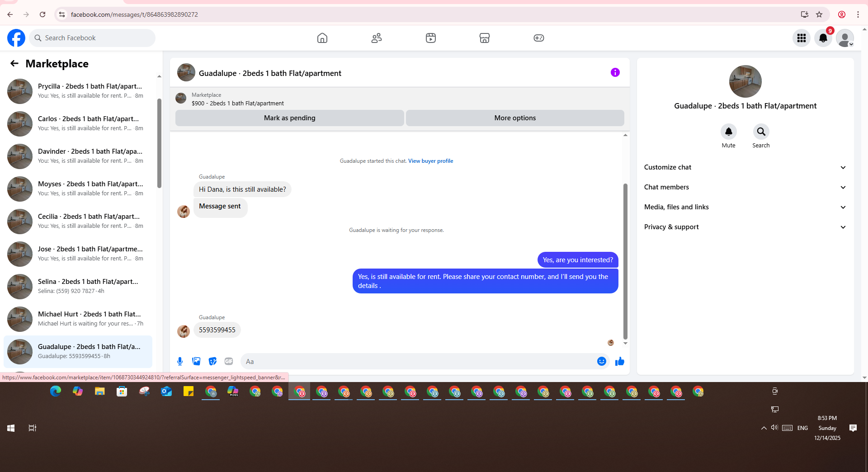Image resolution: width=868 pixels, height=472 pixels.
Task: Open Carlos conversation in chat list
Action: coord(78,123)
